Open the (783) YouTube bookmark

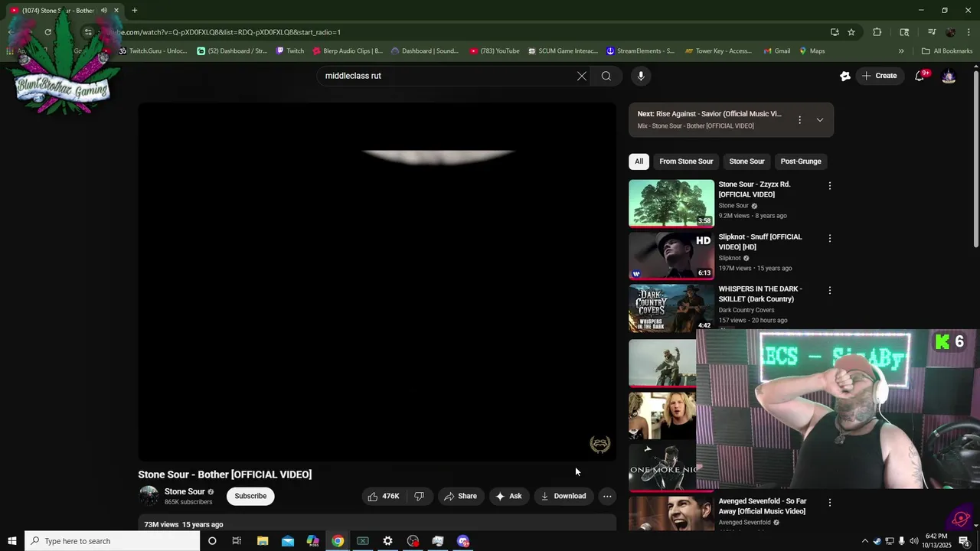pyautogui.click(x=495, y=51)
